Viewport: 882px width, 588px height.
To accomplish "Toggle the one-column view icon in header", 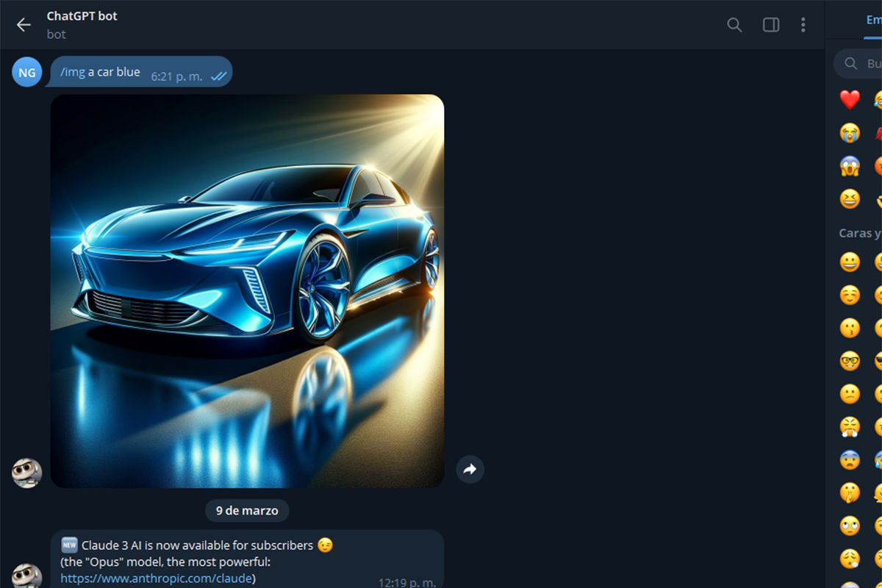I will 770,24.
